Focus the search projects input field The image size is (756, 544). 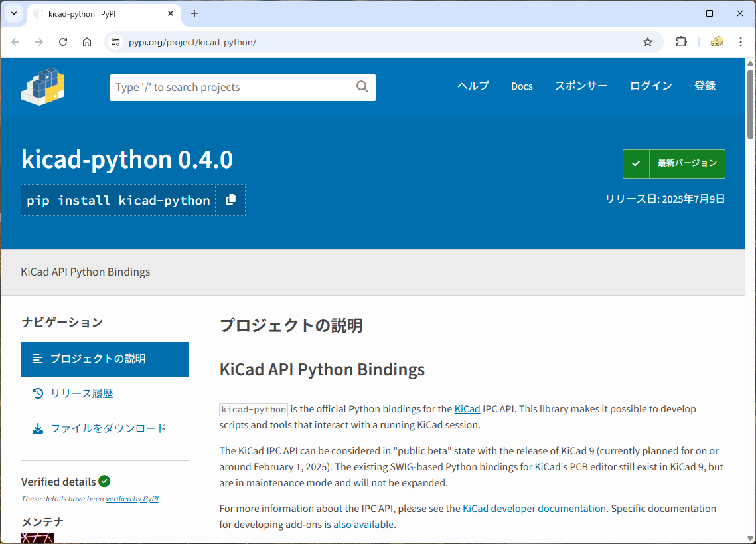click(232, 88)
